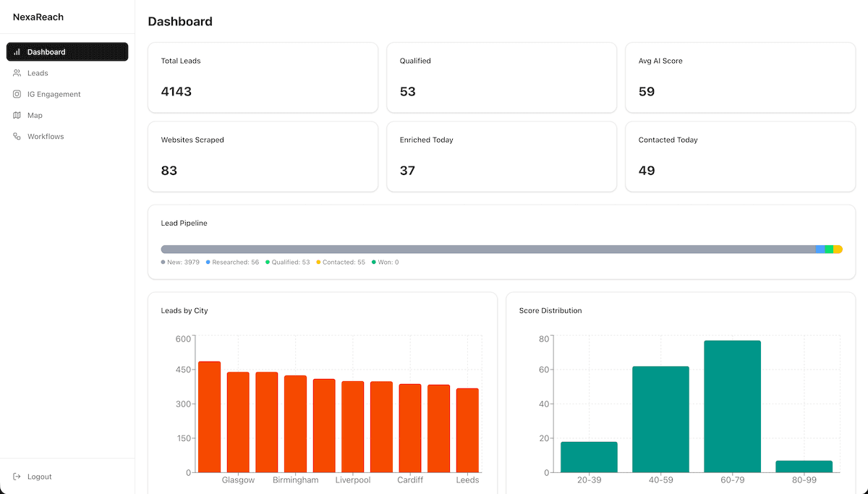Hide the 'Qualified: 53' pipeline segment legend
868x494 pixels.
pos(289,262)
